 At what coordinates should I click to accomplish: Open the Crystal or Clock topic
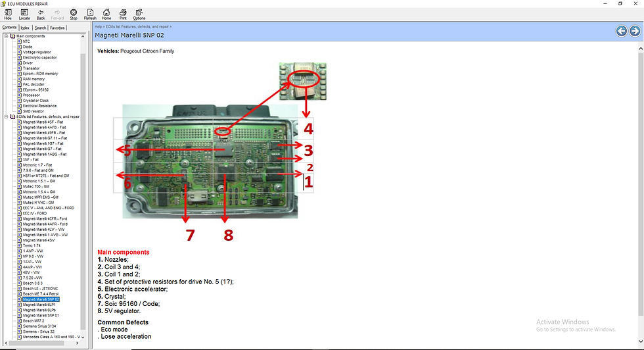35,101
